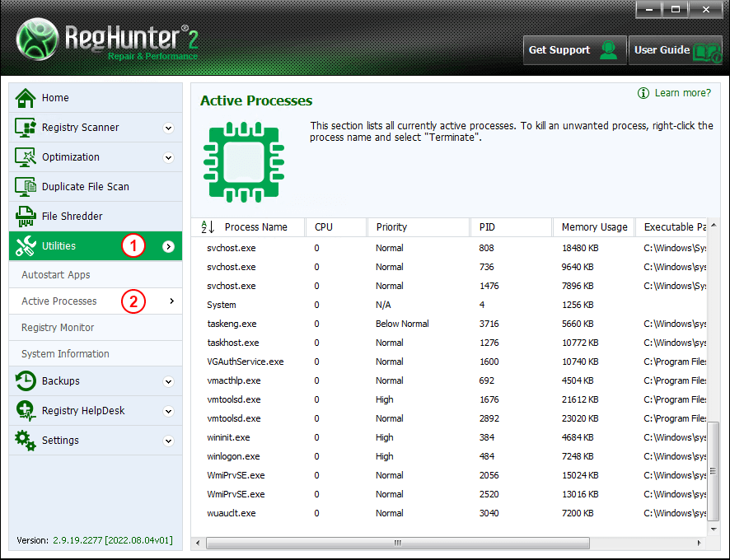Open Registry Monitor submenu item

point(58,328)
